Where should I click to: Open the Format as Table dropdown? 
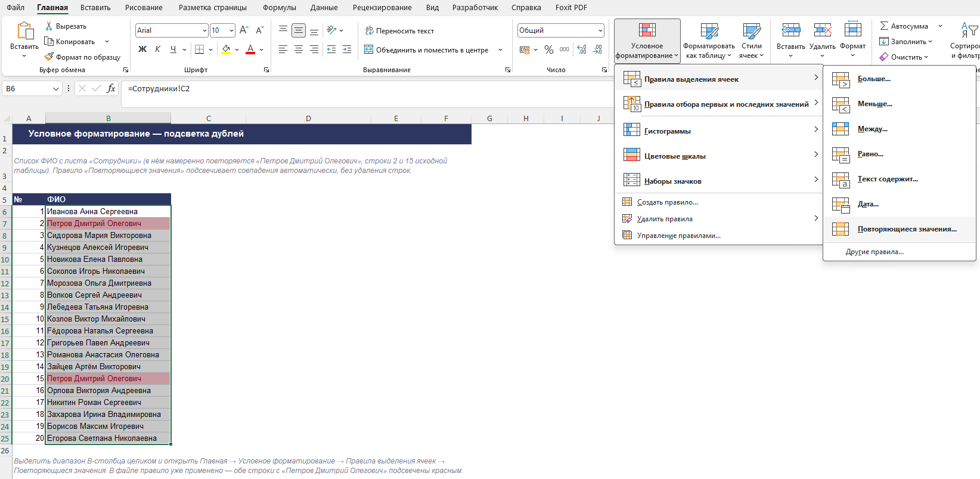[709, 41]
